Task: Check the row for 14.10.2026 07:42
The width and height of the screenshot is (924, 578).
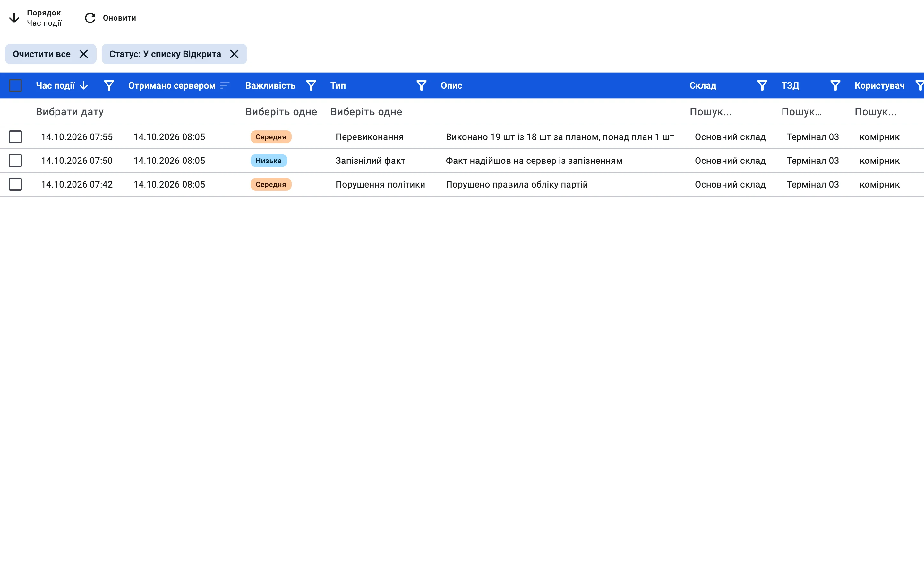Action: click(x=15, y=184)
